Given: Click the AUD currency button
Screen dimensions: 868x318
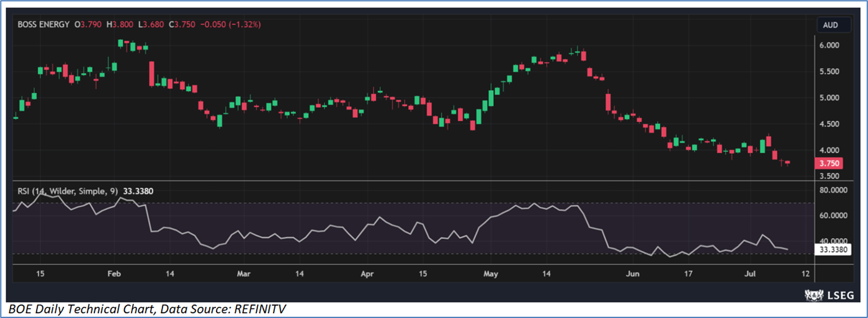Looking at the screenshot, I should 833,25.
